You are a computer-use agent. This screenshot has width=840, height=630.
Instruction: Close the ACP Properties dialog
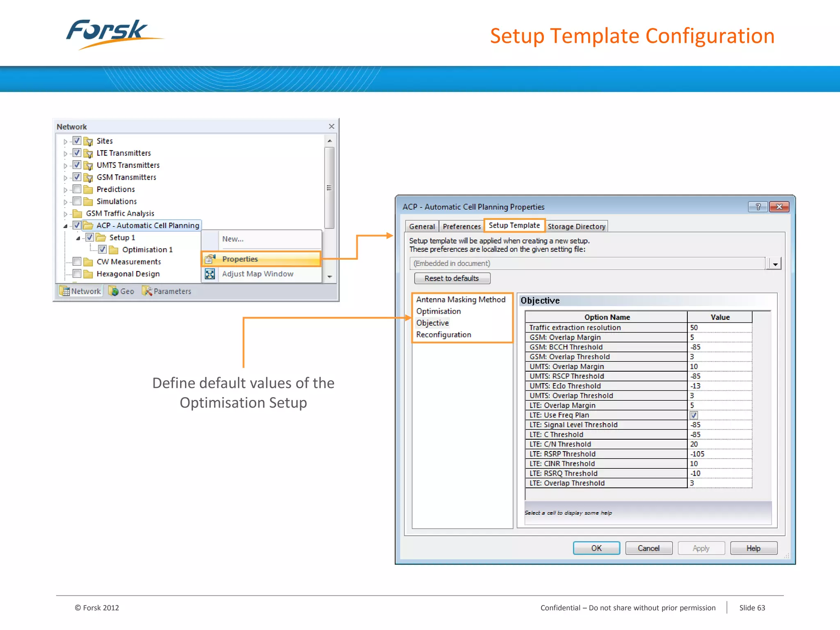779,207
